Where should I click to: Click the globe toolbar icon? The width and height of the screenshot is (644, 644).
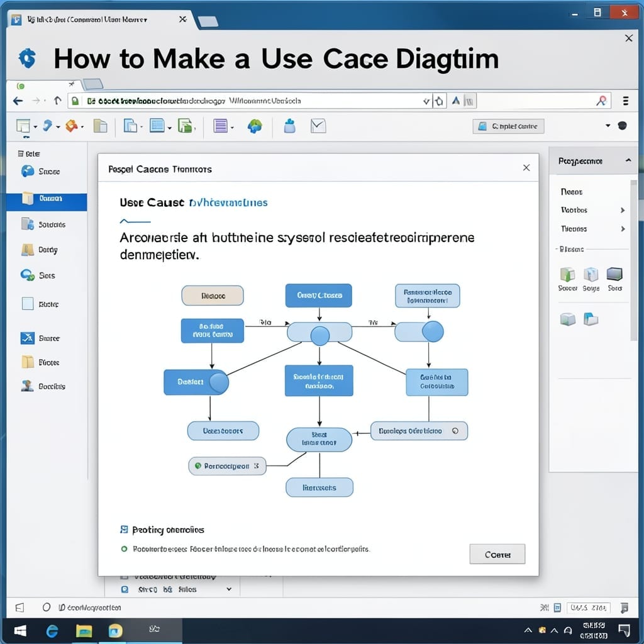255,126
